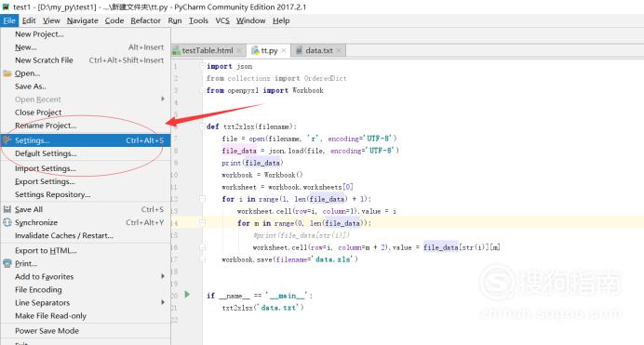
Task: Open the Refactor menu
Action: coord(145,20)
